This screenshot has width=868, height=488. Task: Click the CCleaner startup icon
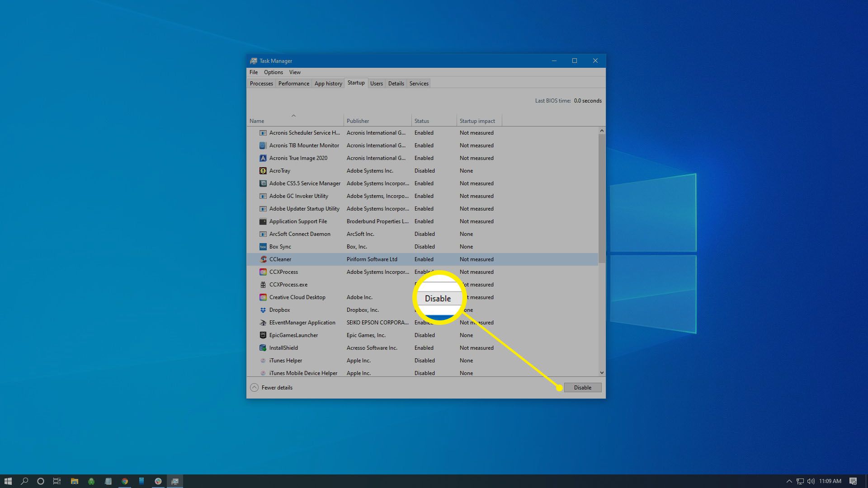263,259
